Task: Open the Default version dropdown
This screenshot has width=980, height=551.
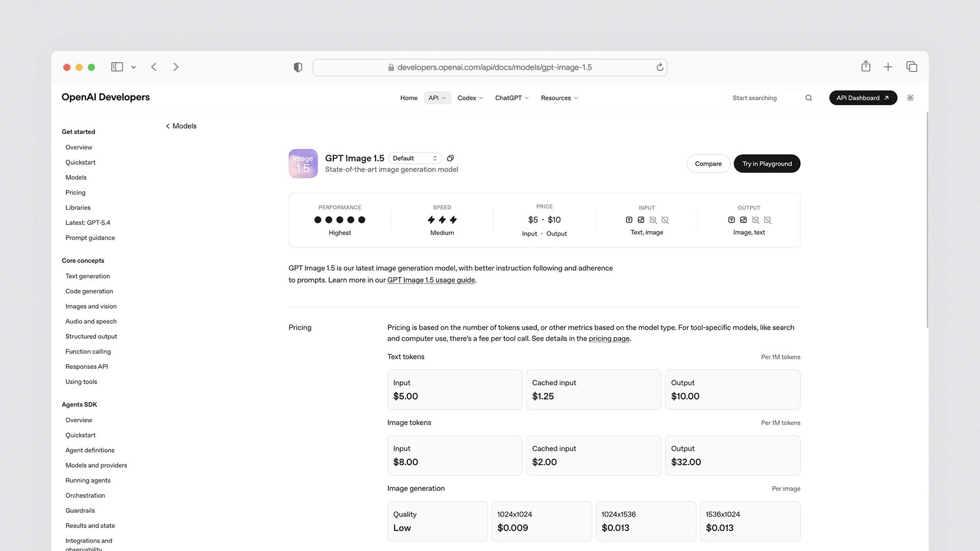Action: 415,158
